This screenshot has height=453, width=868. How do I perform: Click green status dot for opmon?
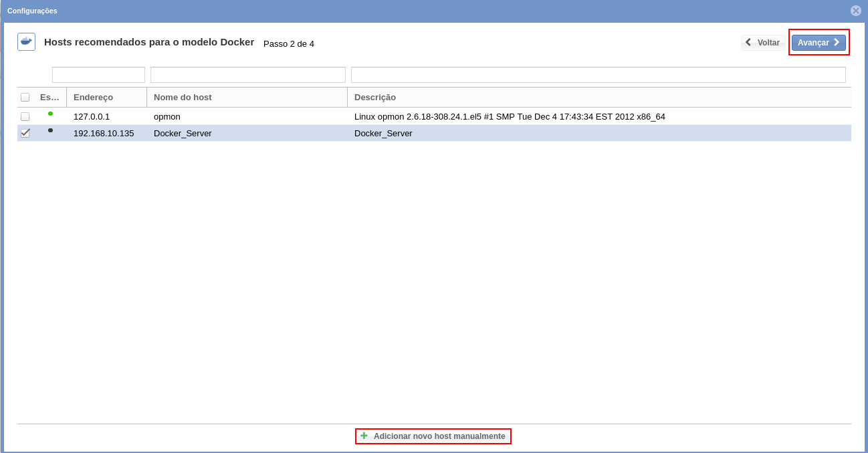[x=50, y=114]
